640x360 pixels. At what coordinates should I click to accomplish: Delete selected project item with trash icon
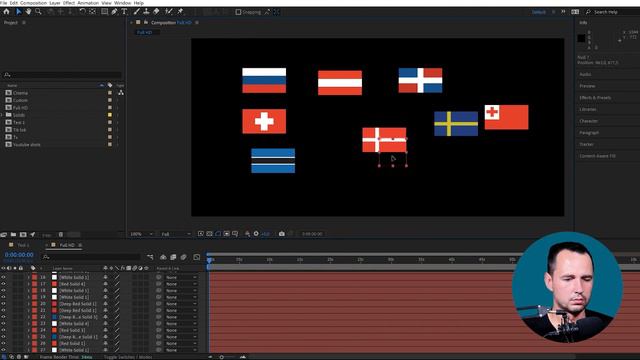coord(61,235)
